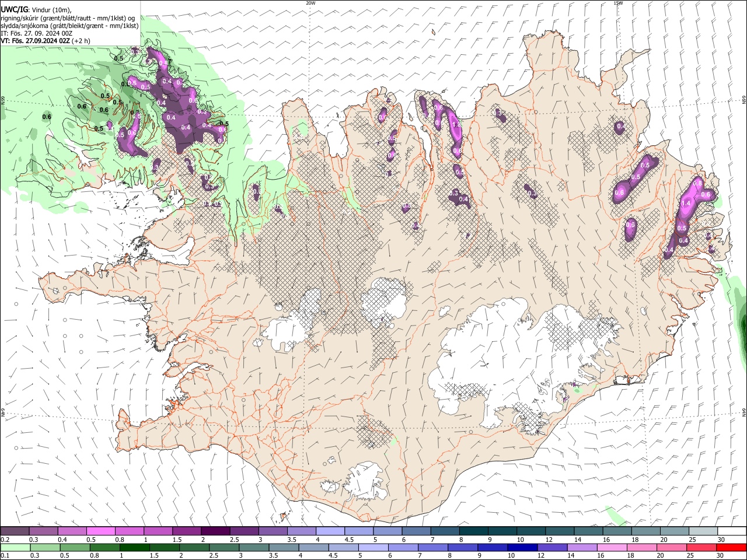747x560 pixels.
Task: Choose the purple rain swatch starting at 12
Action: 553,547
